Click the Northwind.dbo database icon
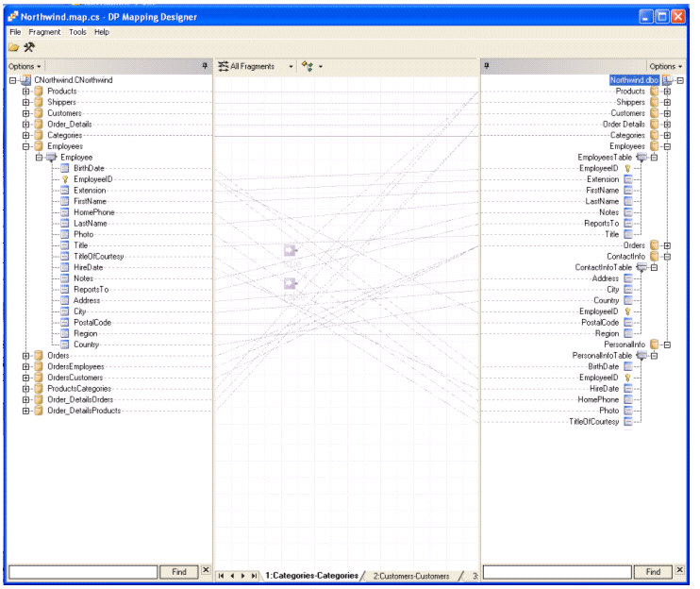The height and width of the screenshot is (589, 700). [667, 80]
